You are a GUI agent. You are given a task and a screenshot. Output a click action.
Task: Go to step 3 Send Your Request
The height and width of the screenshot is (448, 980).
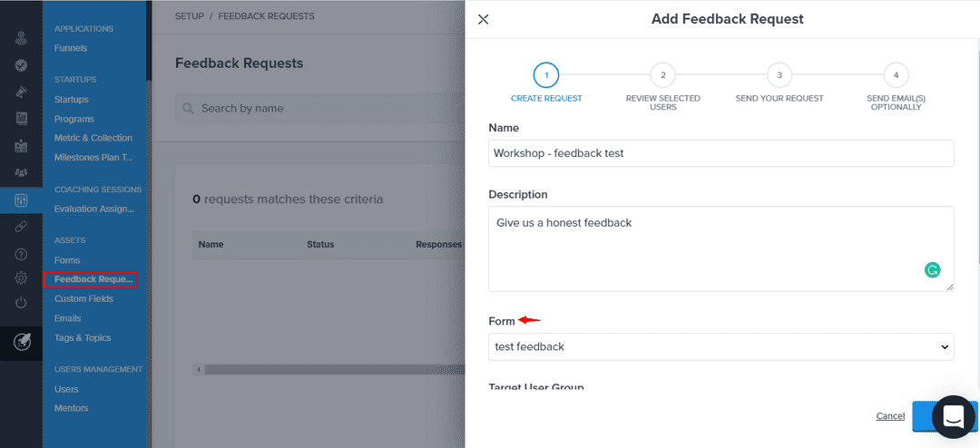click(x=779, y=75)
